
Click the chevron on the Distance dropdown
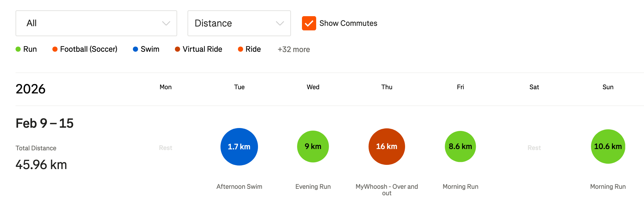(280, 23)
